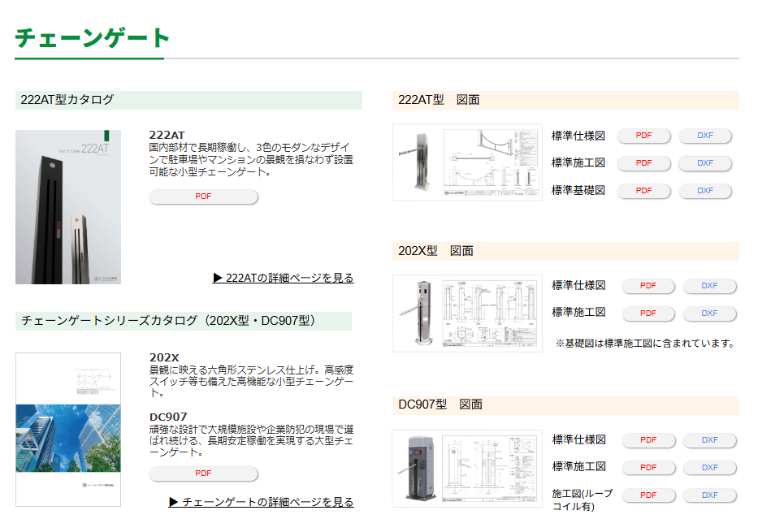758x532 pixels.
Task: Select the 222AT型カタログ section header
Action: pyautogui.click(x=188, y=100)
